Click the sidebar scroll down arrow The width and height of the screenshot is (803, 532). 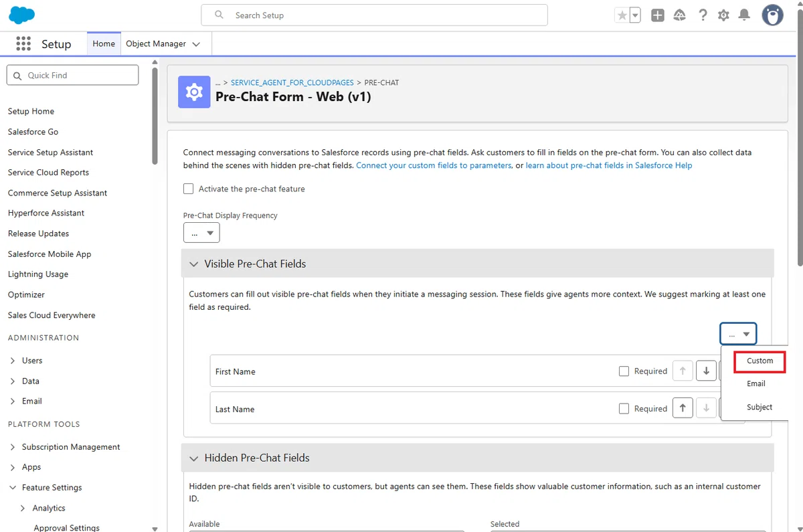tap(155, 528)
